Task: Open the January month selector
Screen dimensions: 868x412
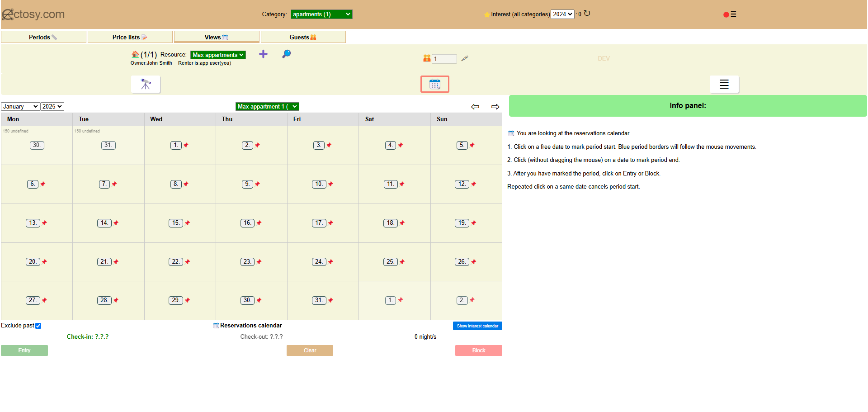Action: coord(20,107)
